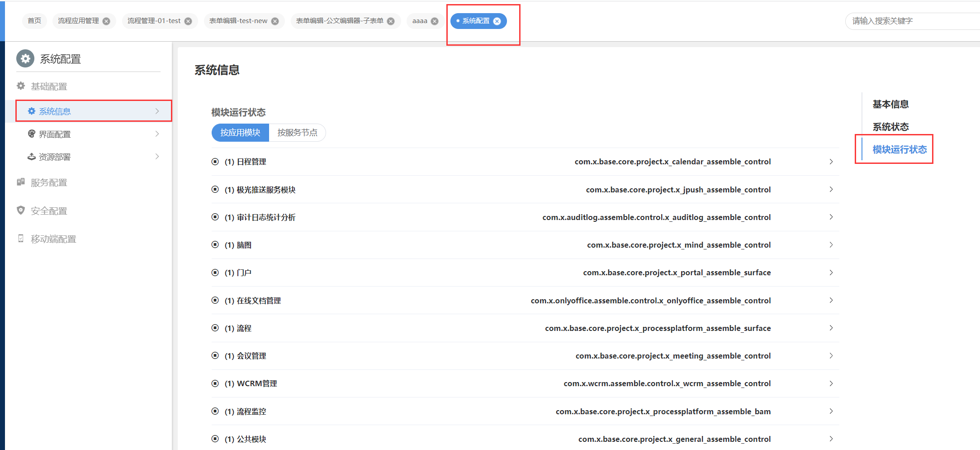Viewport: 980px width, 450px height.
Task: Click status icon beside 极光推送服务模块
Action: coord(215,189)
